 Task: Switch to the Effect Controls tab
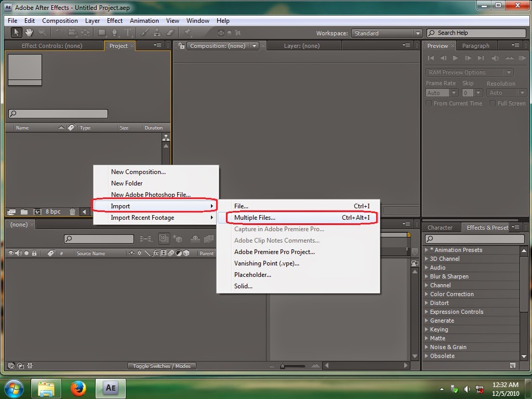(x=52, y=46)
